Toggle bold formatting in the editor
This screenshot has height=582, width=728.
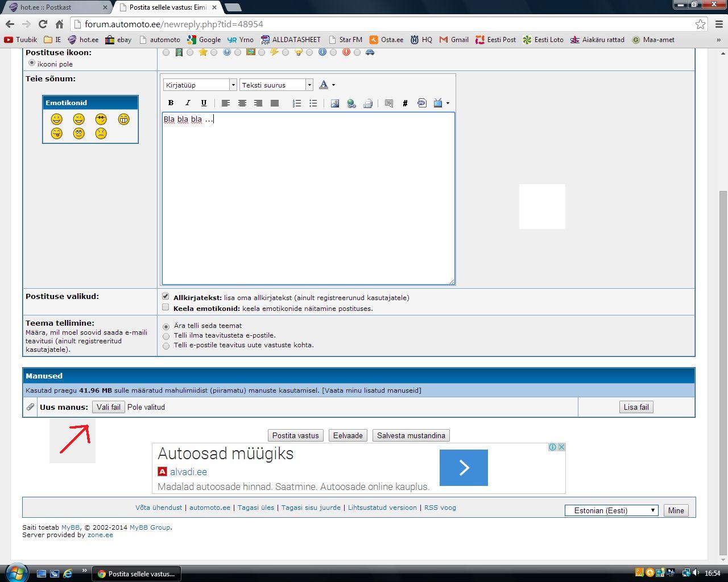(171, 103)
